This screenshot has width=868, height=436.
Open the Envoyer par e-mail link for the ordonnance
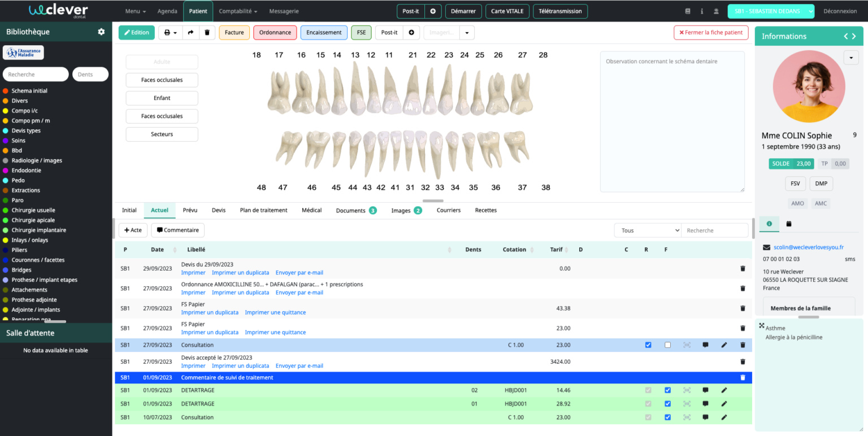299,292
